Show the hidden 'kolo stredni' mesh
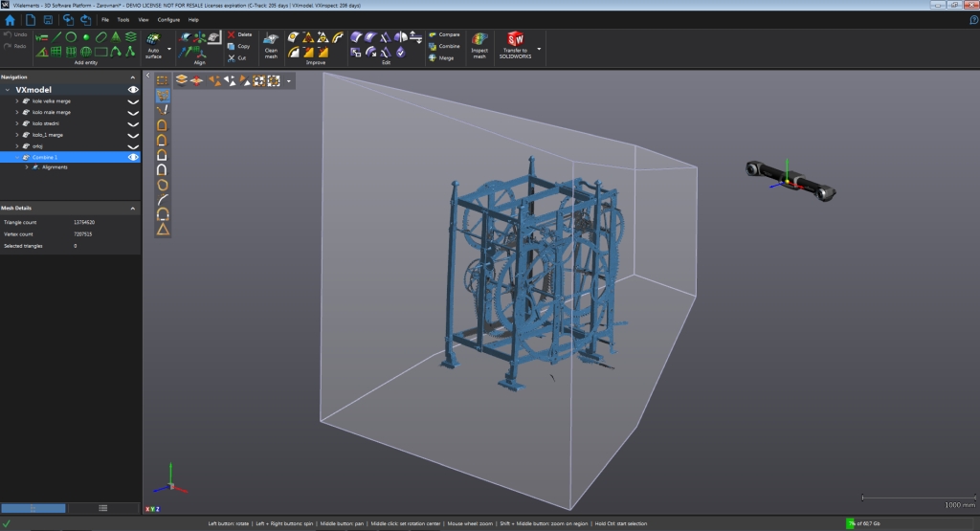 click(133, 123)
